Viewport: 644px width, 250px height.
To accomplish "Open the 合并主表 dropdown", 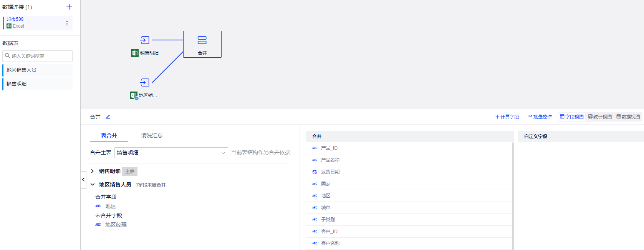I will click(x=171, y=153).
